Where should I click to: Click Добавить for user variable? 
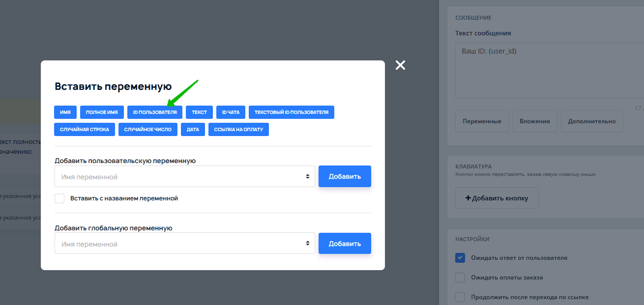coord(345,176)
